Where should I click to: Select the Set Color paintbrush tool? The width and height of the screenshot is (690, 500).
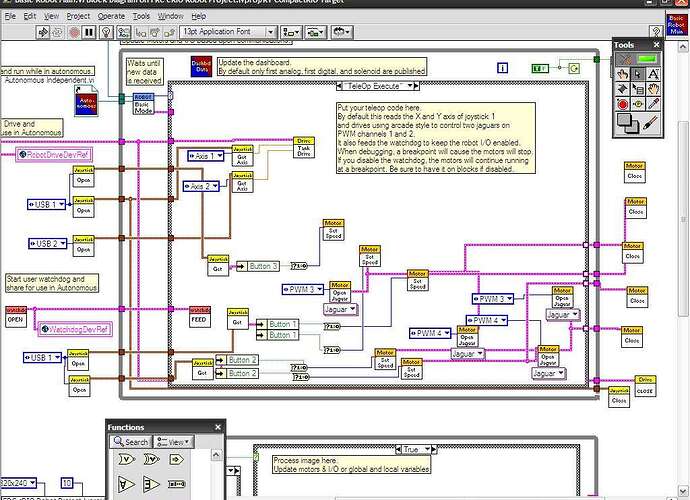tap(651, 123)
